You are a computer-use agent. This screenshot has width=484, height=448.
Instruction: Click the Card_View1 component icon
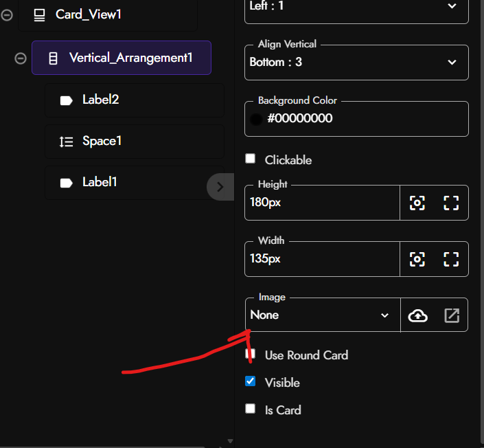coord(39,15)
